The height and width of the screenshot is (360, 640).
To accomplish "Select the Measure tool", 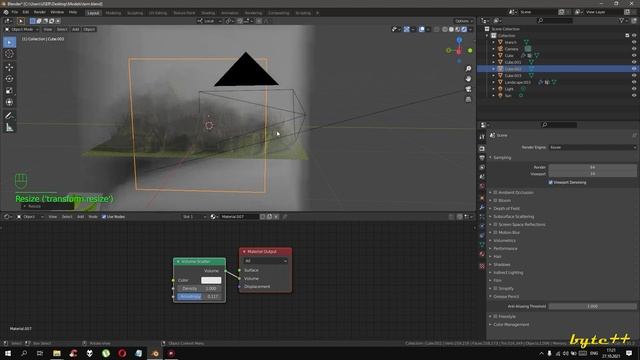I will tap(9, 128).
